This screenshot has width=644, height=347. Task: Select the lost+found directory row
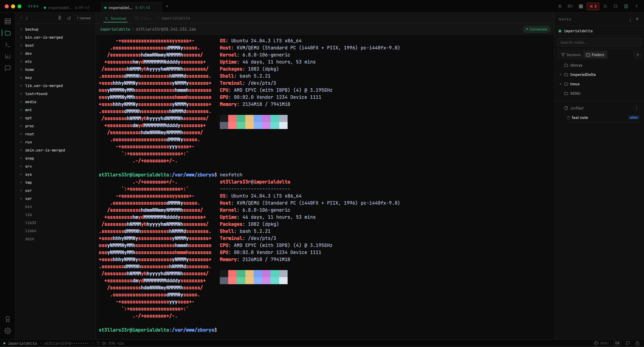pos(55,94)
